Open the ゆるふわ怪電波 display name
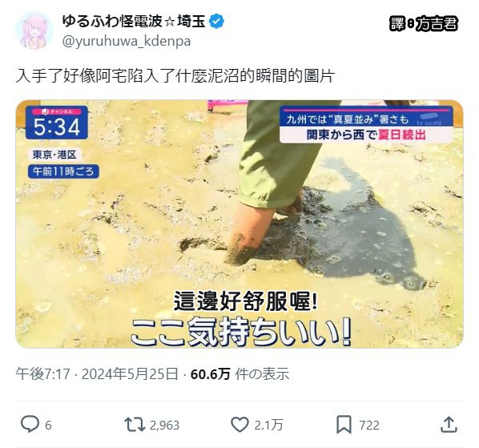Viewport: 479px width, 448px height. pos(112,22)
